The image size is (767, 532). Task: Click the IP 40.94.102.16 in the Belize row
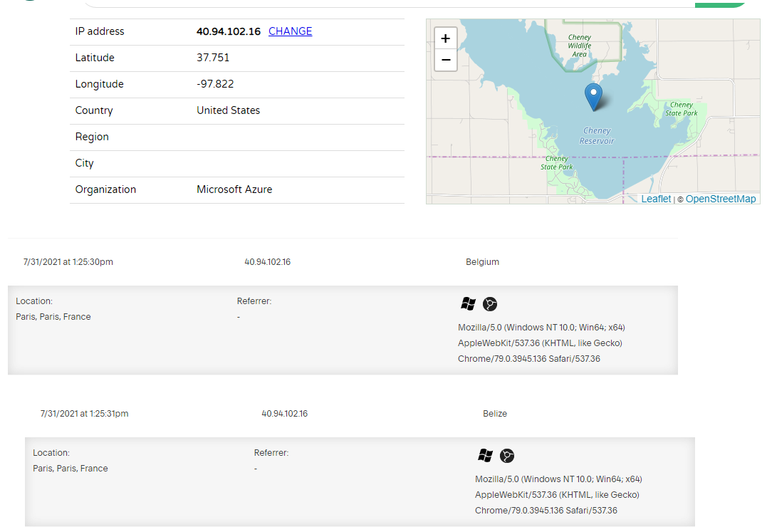(x=285, y=414)
